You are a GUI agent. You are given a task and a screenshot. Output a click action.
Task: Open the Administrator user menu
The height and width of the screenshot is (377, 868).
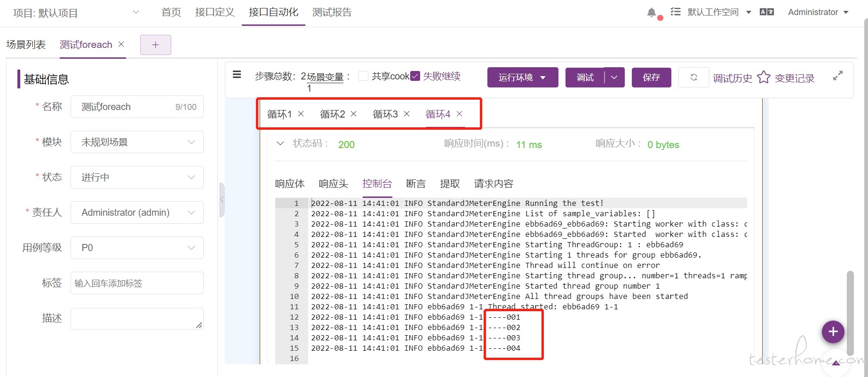[x=818, y=12]
